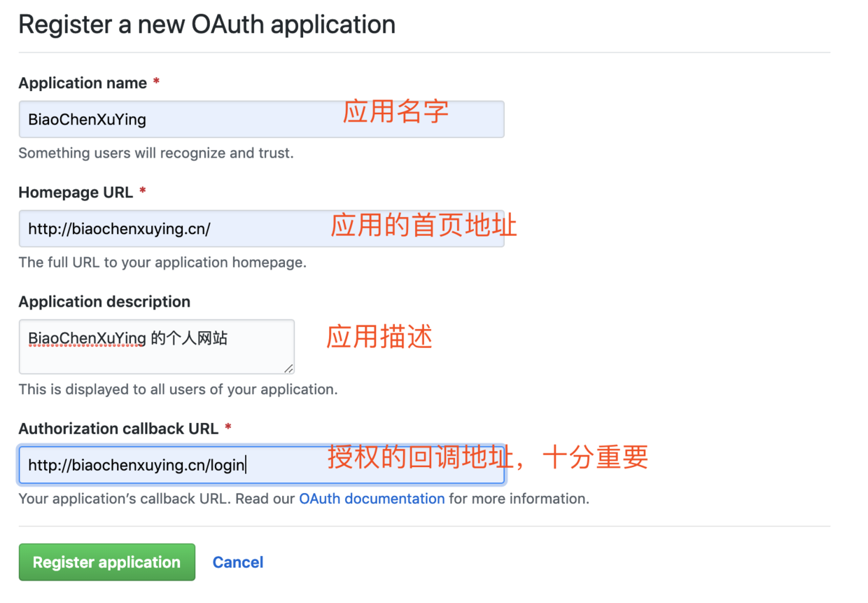868x603 pixels.
Task: Click the hint "Something users will recognize and trust."
Action: (155, 153)
